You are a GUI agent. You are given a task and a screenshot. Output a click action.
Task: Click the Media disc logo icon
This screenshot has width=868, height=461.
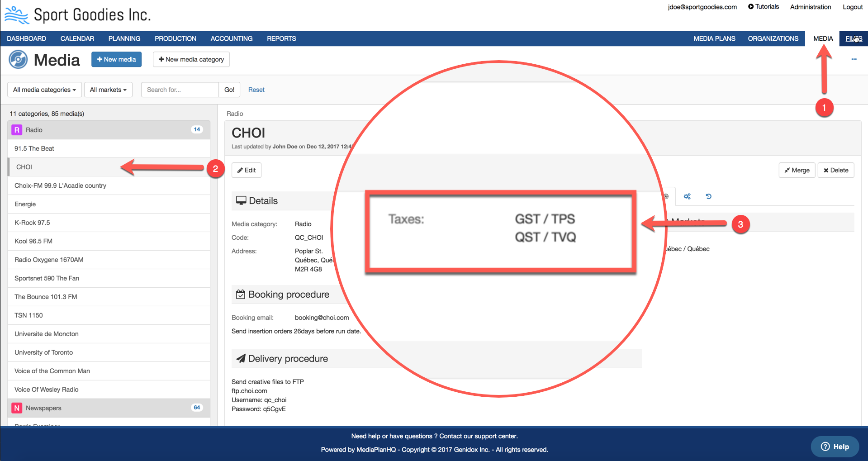[x=18, y=60]
